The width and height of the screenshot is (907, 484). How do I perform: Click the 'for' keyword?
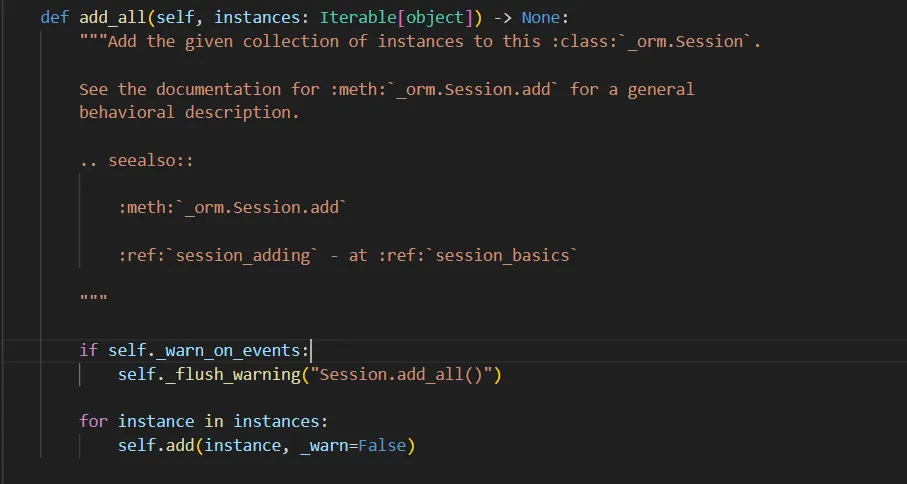coord(93,421)
